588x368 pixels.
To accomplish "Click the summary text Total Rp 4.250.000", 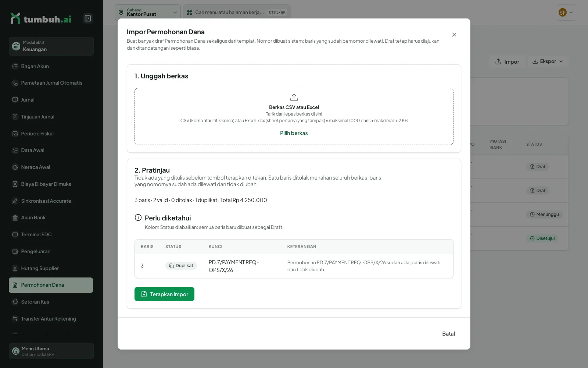I will pyautogui.click(x=244, y=200).
